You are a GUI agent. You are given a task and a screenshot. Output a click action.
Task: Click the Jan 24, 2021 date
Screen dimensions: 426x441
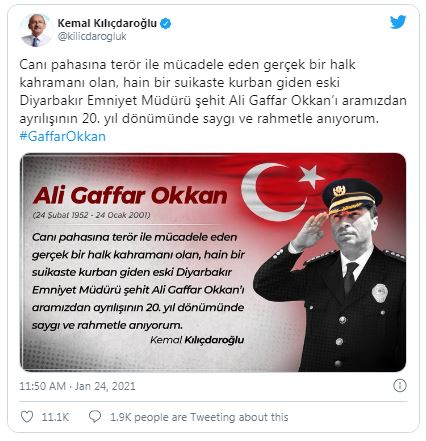coord(105,386)
